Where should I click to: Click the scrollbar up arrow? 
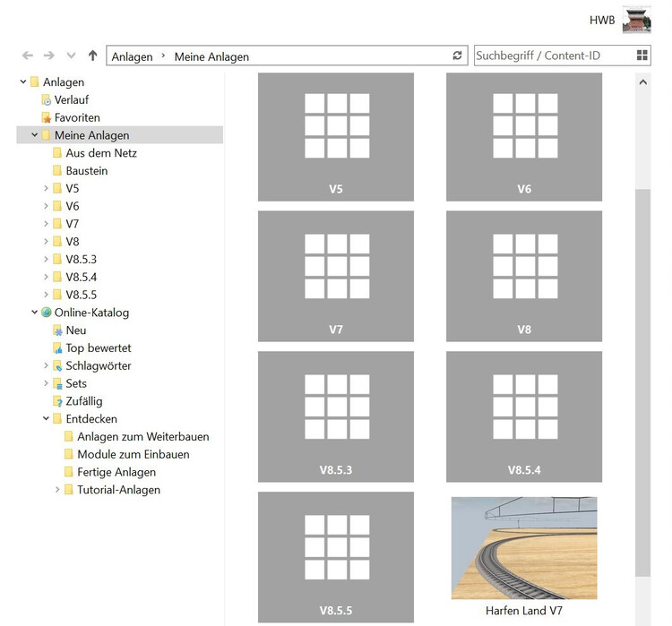tap(642, 81)
